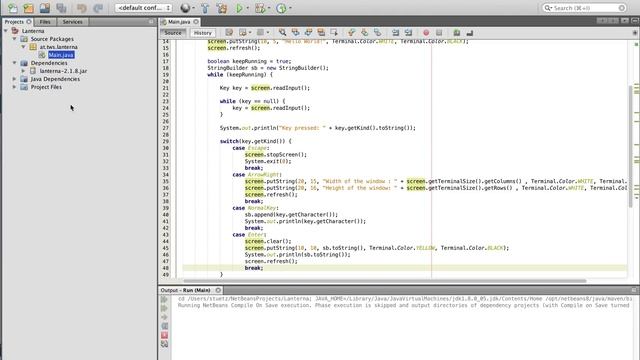Click the Shift Line Left icon

[395, 33]
